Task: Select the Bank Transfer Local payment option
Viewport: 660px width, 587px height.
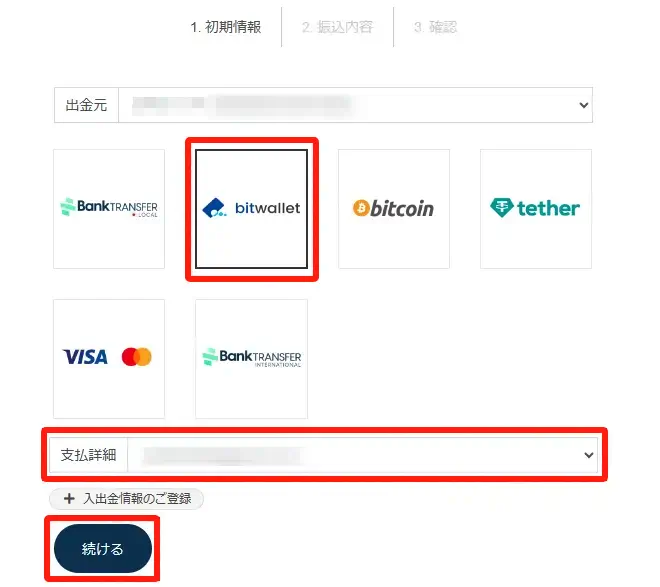Action: click(x=109, y=209)
